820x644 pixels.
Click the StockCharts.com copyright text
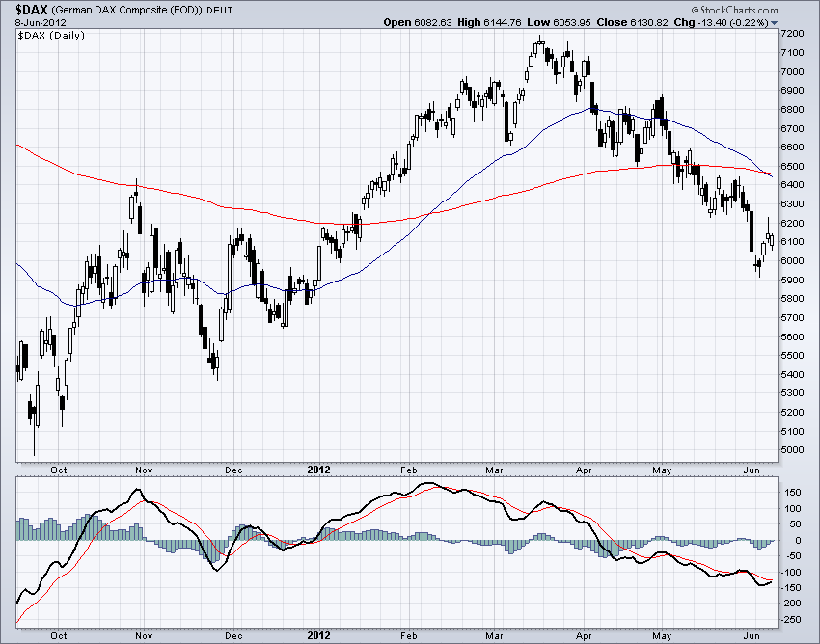click(734, 10)
